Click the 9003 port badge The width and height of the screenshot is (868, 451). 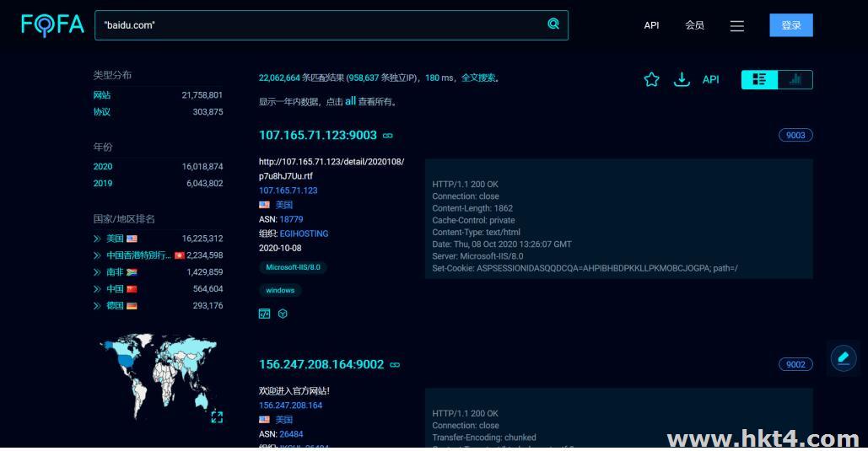pos(795,135)
